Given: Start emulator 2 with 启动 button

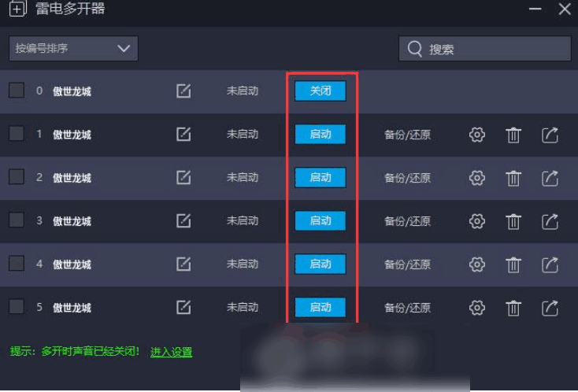Looking at the screenshot, I should [320, 178].
